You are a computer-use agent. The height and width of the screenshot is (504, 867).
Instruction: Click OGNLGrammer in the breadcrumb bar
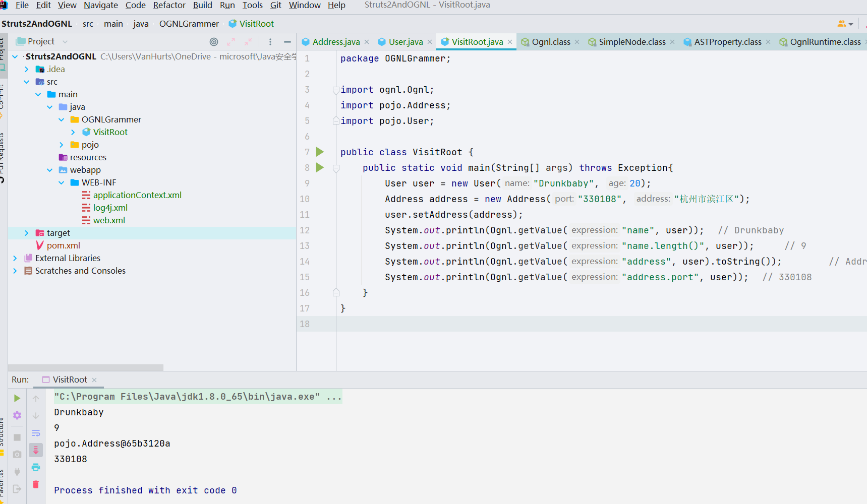[189, 24]
